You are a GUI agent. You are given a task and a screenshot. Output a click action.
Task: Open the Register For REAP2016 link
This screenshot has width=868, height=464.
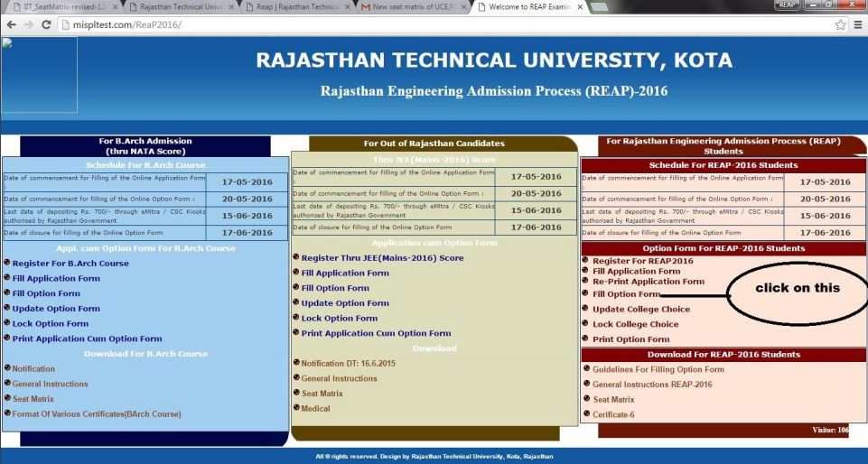click(642, 261)
